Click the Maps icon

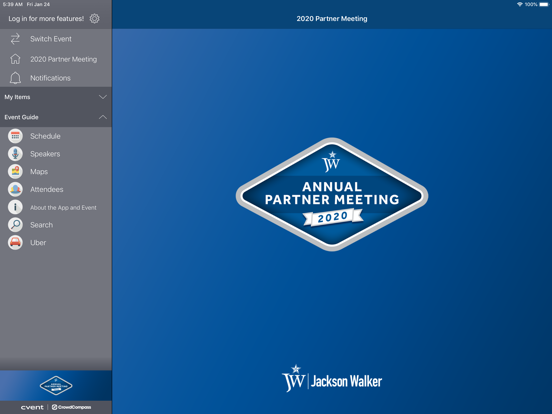15,171
